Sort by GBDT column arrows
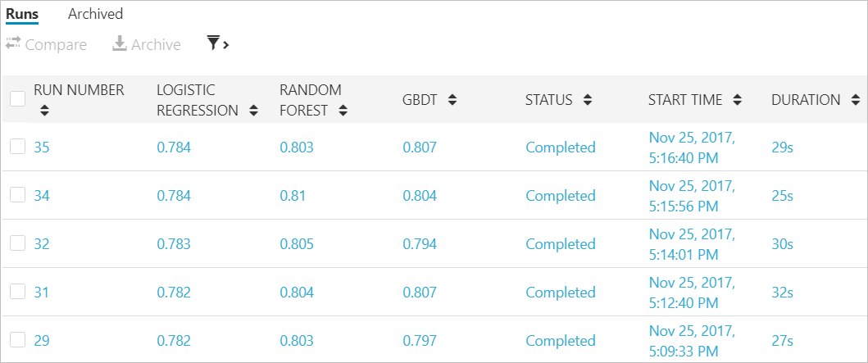Viewport: 868px width, 363px height. (x=452, y=100)
